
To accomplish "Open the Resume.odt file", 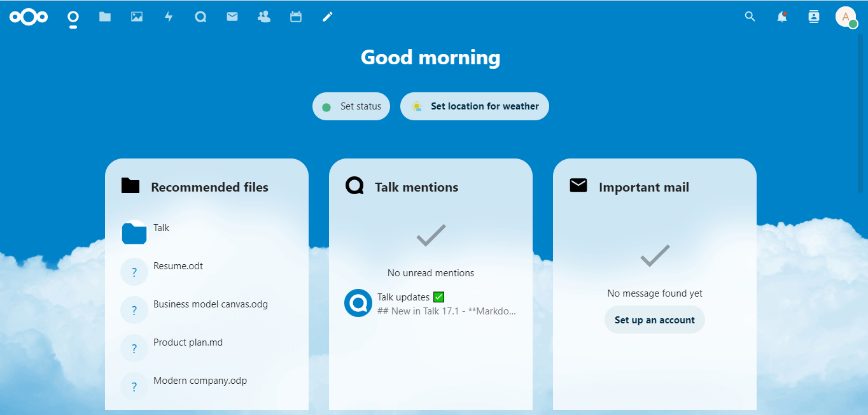I will click(x=178, y=266).
